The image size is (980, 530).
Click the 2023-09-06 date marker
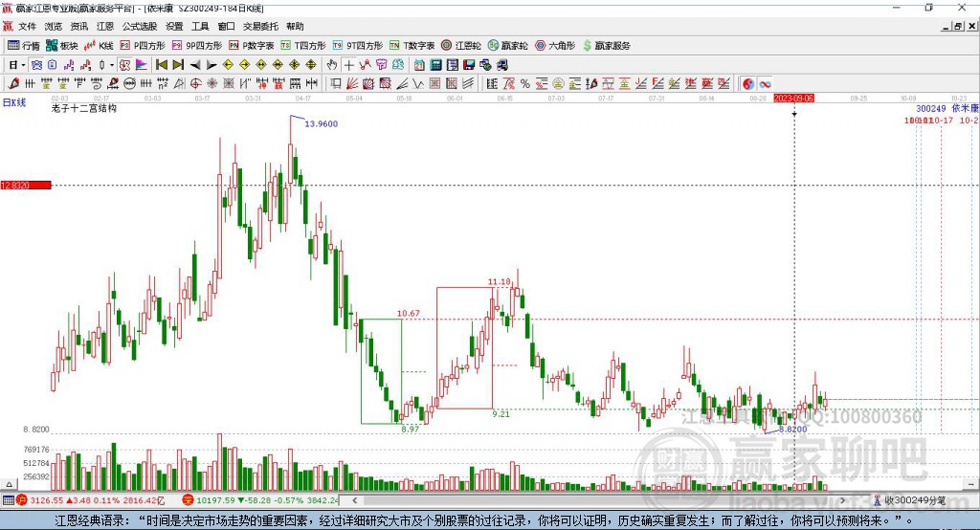tap(793, 99)
